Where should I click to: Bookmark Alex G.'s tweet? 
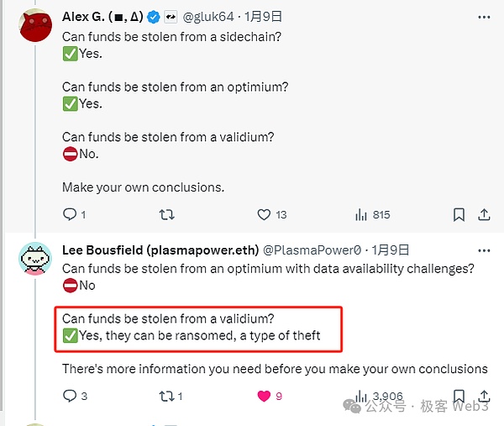pyautogui.click(x=459, y=215)
